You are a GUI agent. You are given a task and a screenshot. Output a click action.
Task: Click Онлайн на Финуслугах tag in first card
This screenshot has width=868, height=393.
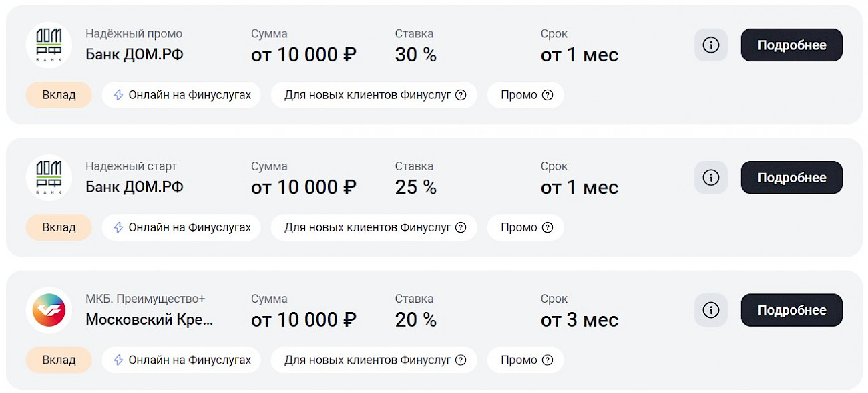click(x=182, y=95)
